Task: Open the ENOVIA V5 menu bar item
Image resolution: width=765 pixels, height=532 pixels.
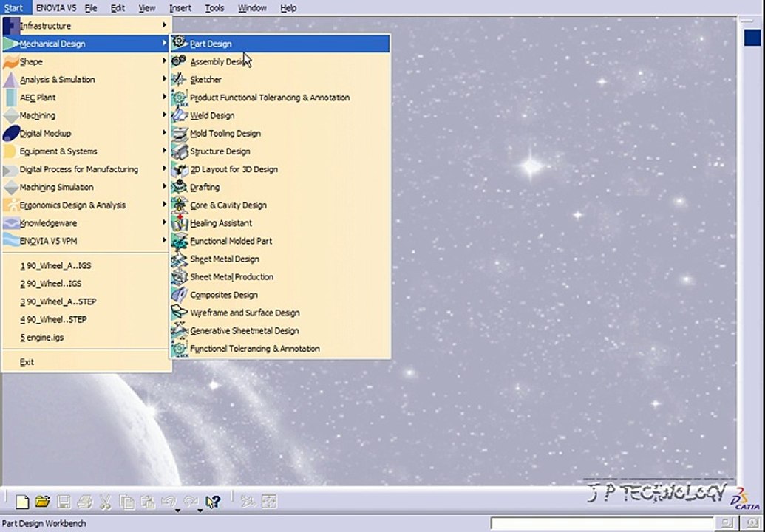Action: pyautogui.click(x=56, y=8)
